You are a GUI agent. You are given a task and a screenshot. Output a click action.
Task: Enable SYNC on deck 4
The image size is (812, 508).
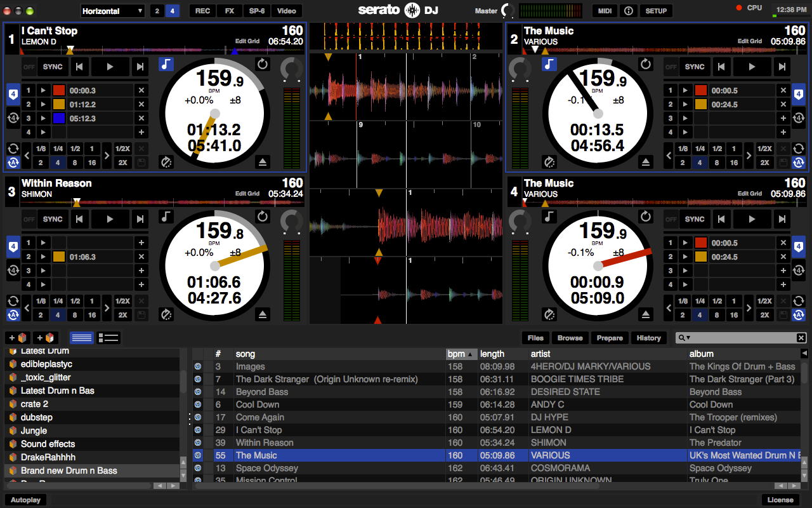click(695, 219)
